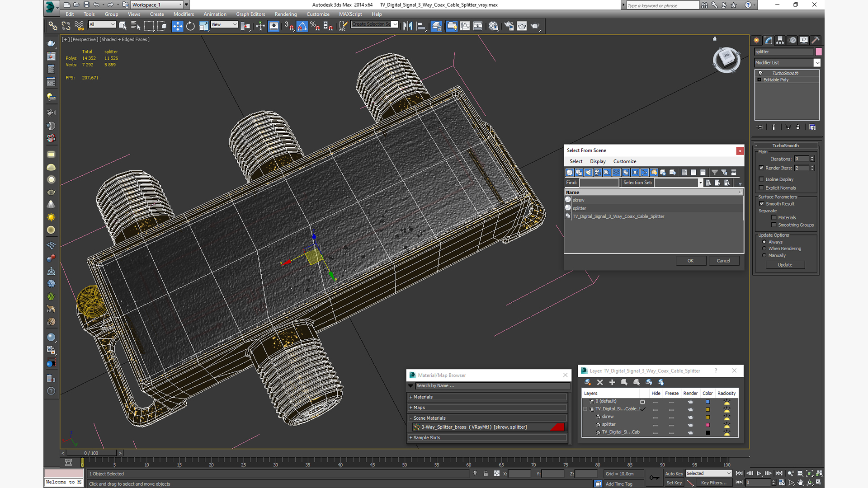Click OK in Select From Scene
Image resolution: width=868 pixels, height=488 pixels.
pos(690,261)
